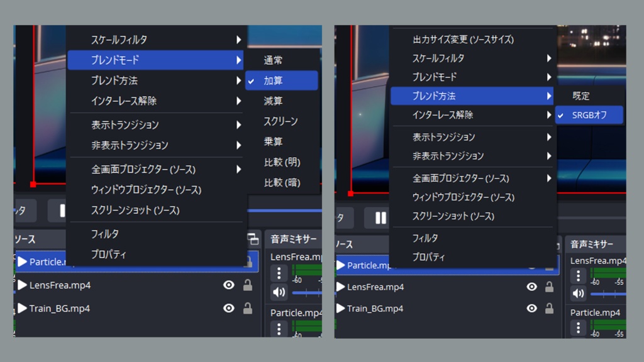Toggle LensFrea.mp4 eye icon in right screenshot
Viewport: 644px width, 362px height.
(x=531, y=287)
